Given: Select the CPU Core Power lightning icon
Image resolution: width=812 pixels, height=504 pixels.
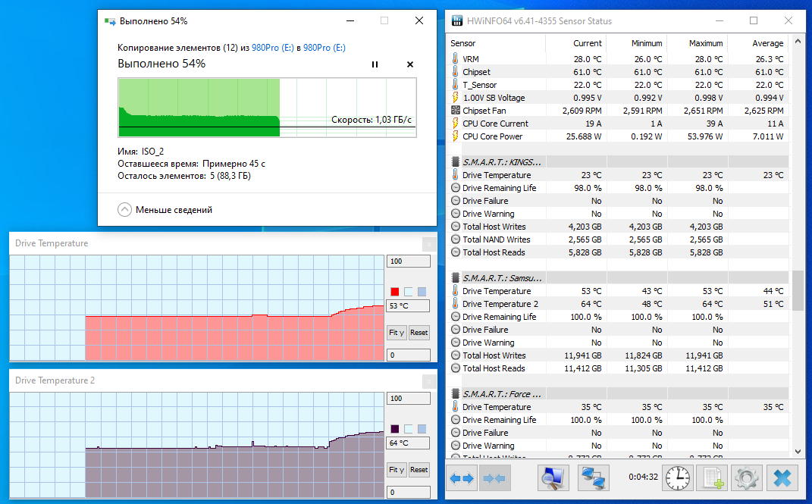Looking at the screenshot, I should [x=455, y=136].
